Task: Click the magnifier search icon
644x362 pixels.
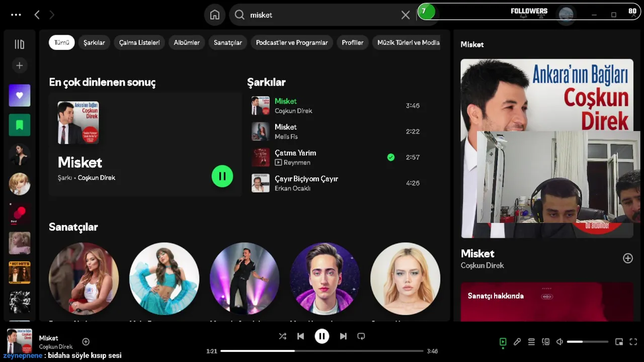Action: point(240,15)
